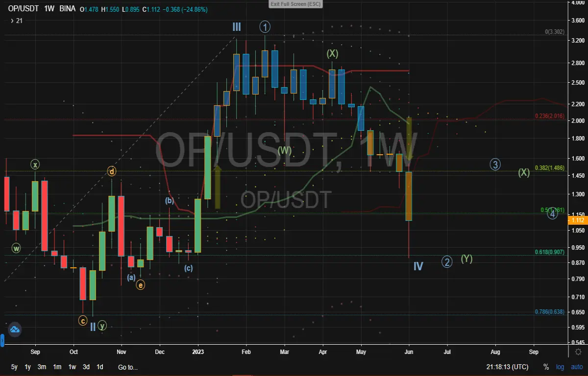Viewport: 588px width, 376px height.
Task: Click the Exit Full Screen (ESC) button
Action: pos(295,4)
